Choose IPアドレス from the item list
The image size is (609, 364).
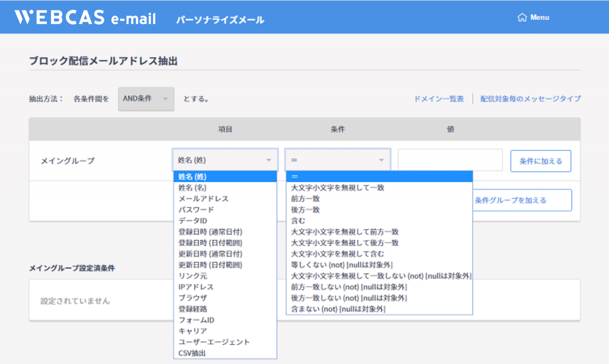pyautogui.click(x=225, y=287)
